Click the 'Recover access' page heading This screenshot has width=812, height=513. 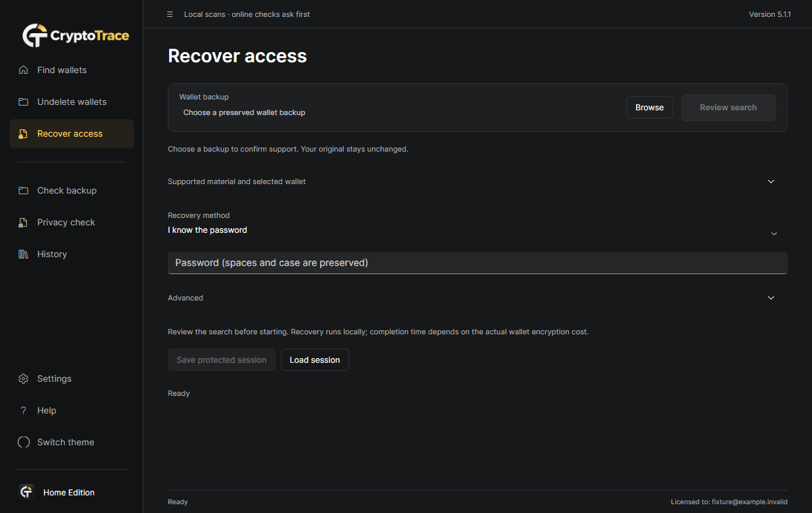pos(238,56)
